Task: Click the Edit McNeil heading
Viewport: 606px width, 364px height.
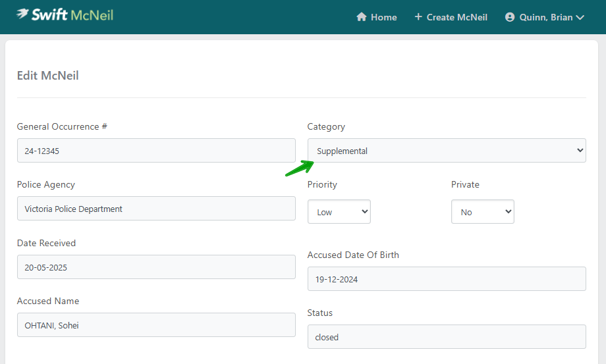Action: pos(48,76)
